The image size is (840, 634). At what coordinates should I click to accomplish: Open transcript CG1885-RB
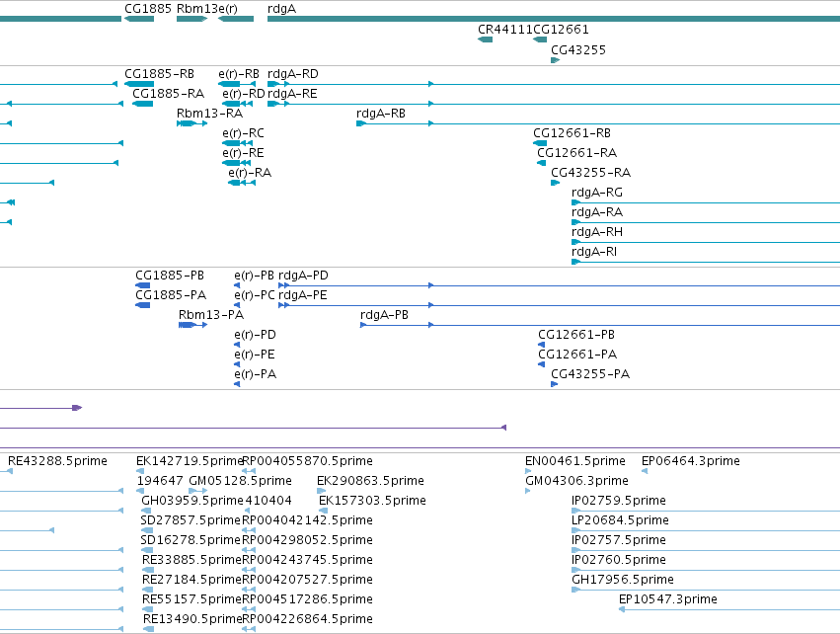pyautogui.click(x=159, y=74)
